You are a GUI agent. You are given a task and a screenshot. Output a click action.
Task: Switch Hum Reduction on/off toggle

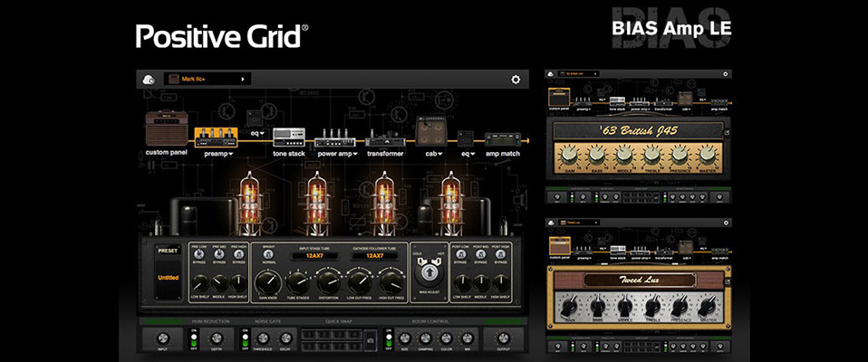coord(193,338)
